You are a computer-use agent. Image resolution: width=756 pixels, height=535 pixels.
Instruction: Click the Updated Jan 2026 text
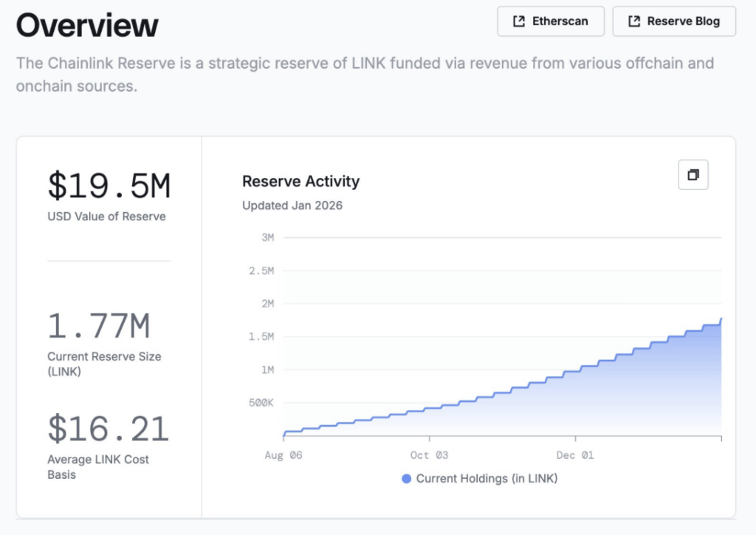coord(292,205)
